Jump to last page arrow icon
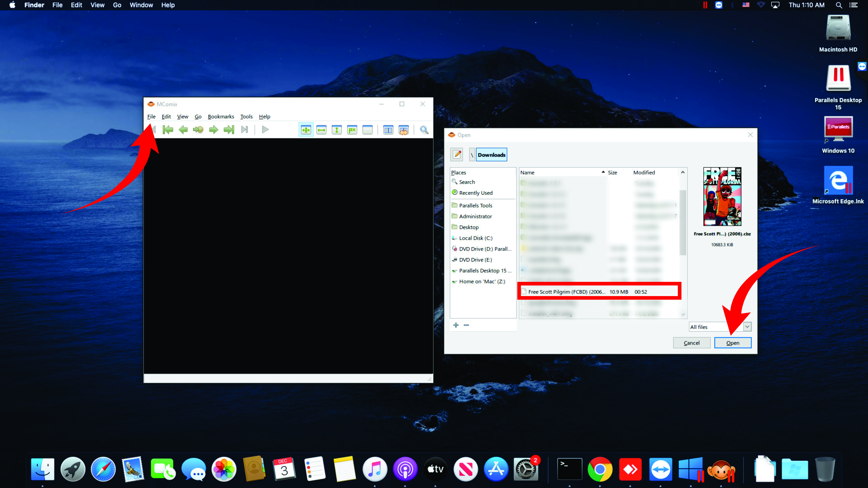Image resolution: width=868 pixels, height=488 pixels. click(x=229, y=130)
